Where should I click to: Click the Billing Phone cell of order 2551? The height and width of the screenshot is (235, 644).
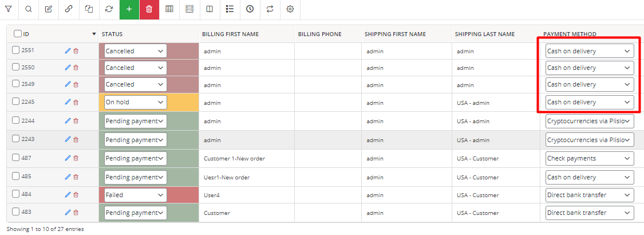pyautogui.click(x=328, y=51)
